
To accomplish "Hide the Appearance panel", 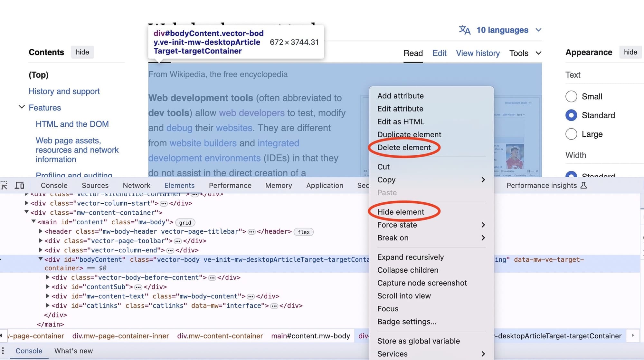I will pyautogui.click(x=630, y=52).
